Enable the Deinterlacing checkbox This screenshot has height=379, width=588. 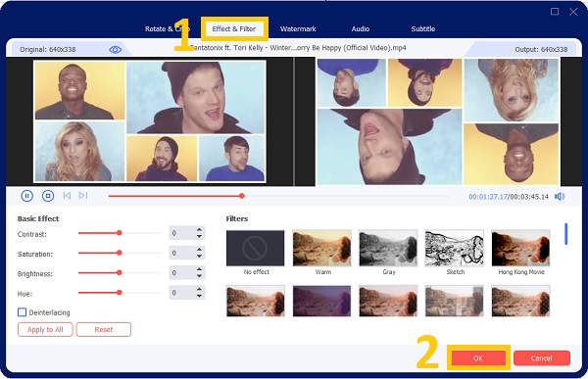click(23, 312)
